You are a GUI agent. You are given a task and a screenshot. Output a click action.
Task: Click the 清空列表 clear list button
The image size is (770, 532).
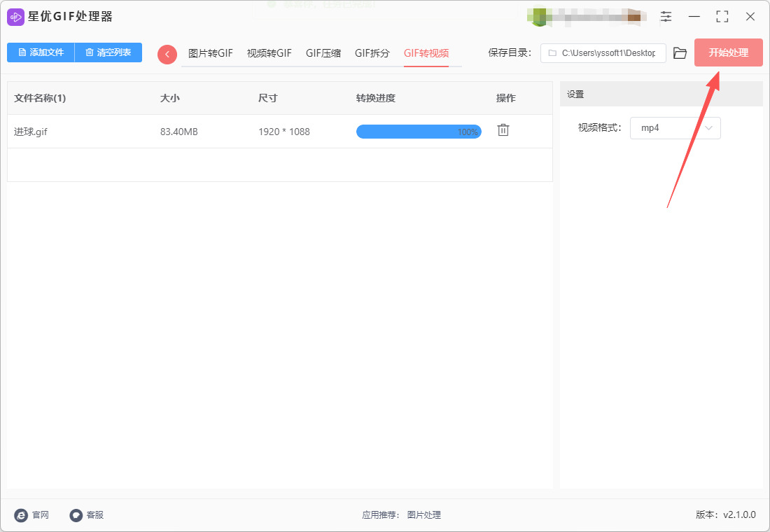[108, 52]
